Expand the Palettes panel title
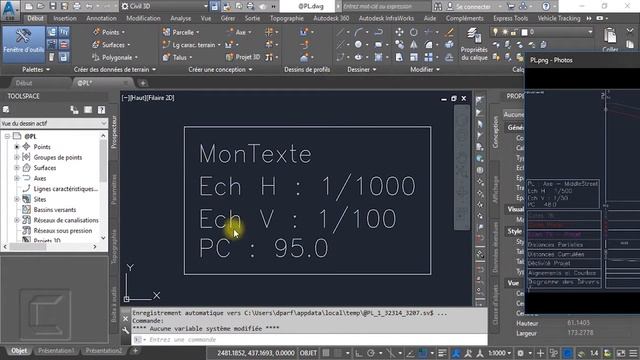640x360 pixels. point(36,70)
